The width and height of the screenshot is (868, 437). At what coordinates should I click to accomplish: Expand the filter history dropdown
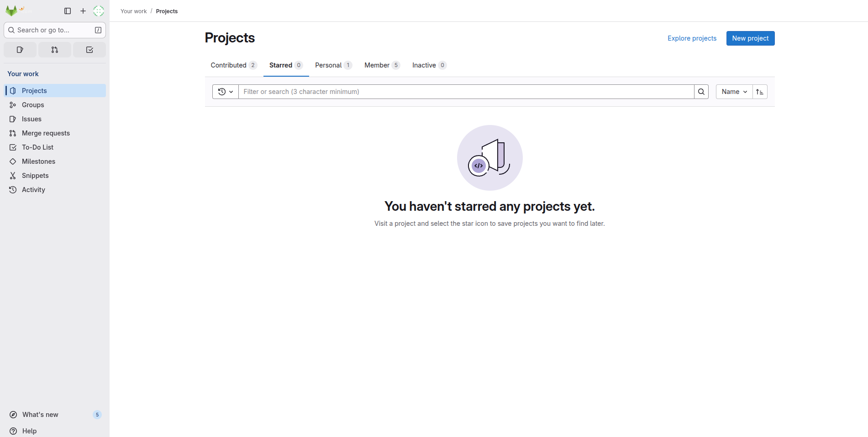click(x=225, y=91)
